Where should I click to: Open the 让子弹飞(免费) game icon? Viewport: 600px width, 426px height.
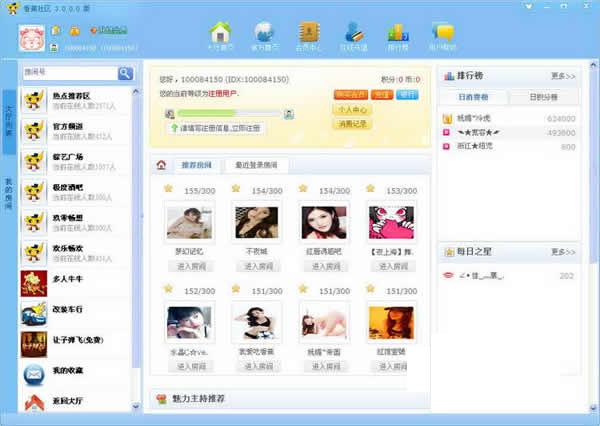point(34,344)
